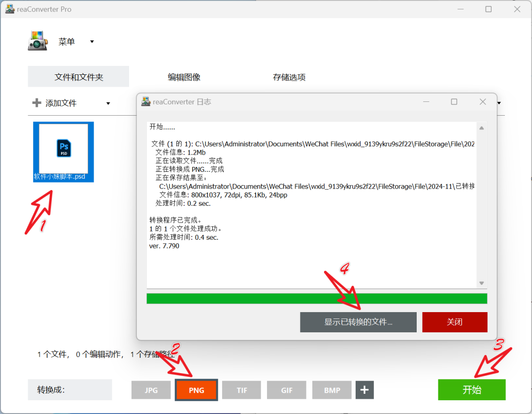Switch to the 文件和文件夹 tab
The width and height of the screenshot is (532, 414).
point(78,77)
